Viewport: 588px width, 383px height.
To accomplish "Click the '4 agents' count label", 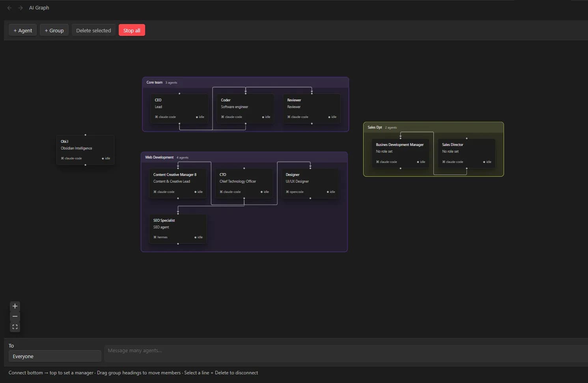I will (183, 157).
